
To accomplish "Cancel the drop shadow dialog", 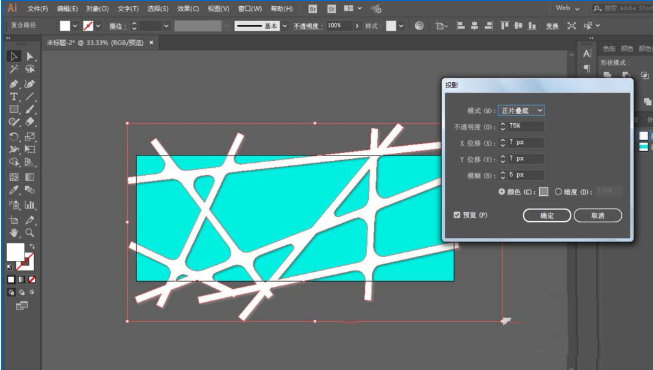I will [598, 215].
